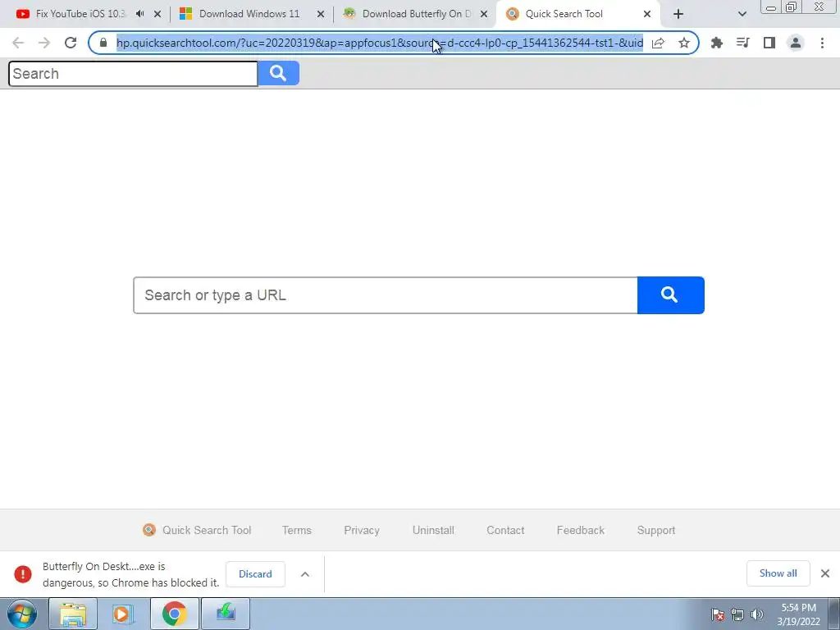Toggle the Chrome side panel
This screenshot has width=840, height=630.
[769, 43]
